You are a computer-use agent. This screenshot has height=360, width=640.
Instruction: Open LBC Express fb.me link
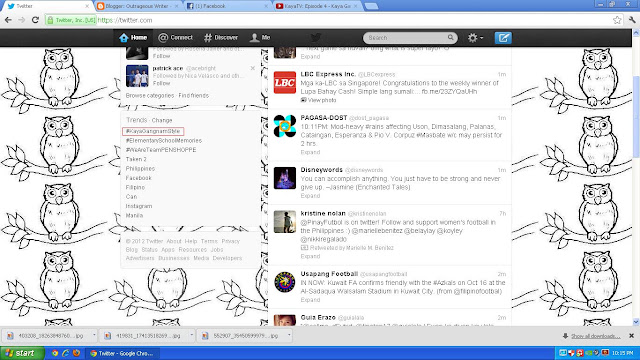[x=449, y=91]
